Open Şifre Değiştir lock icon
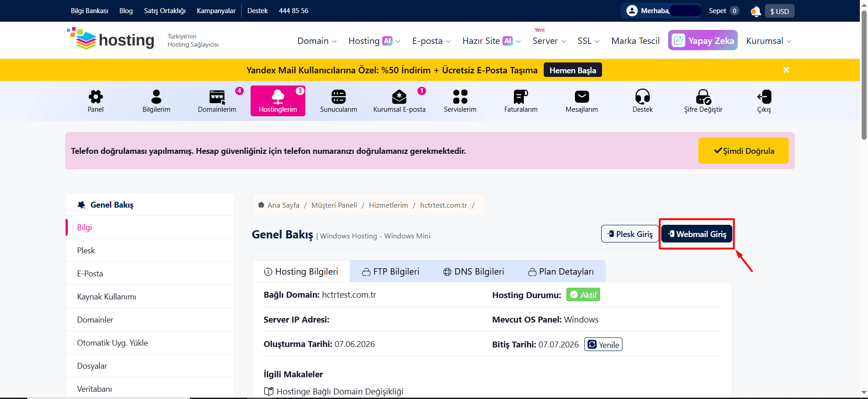Image resolution: width=868 pixels, height=399 pixels. coord(703,97)
